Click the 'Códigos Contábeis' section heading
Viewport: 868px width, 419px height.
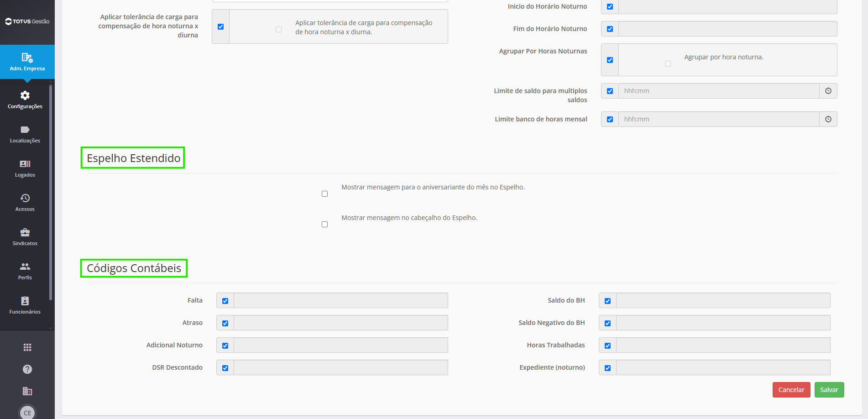coord(134,268)
